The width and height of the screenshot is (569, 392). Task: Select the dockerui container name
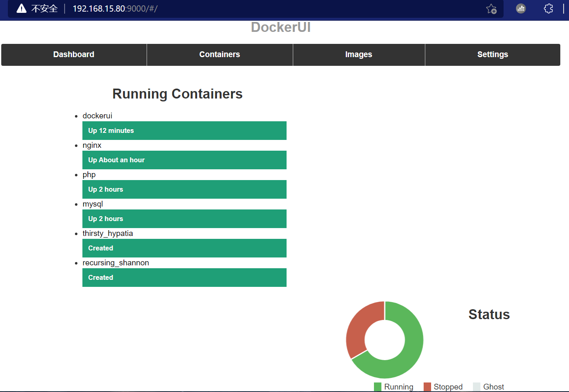[x=97, y=116]
